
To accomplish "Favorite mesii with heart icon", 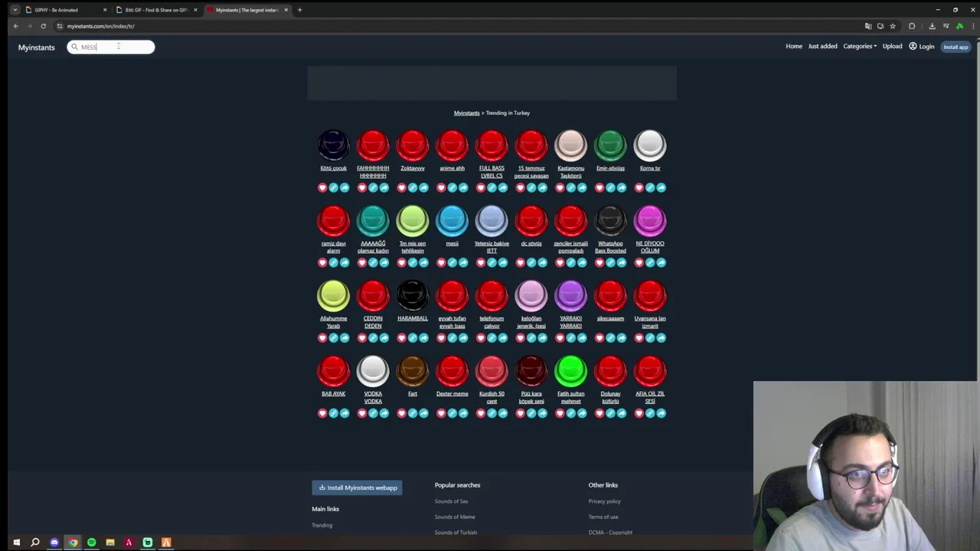I will (441, 262).
